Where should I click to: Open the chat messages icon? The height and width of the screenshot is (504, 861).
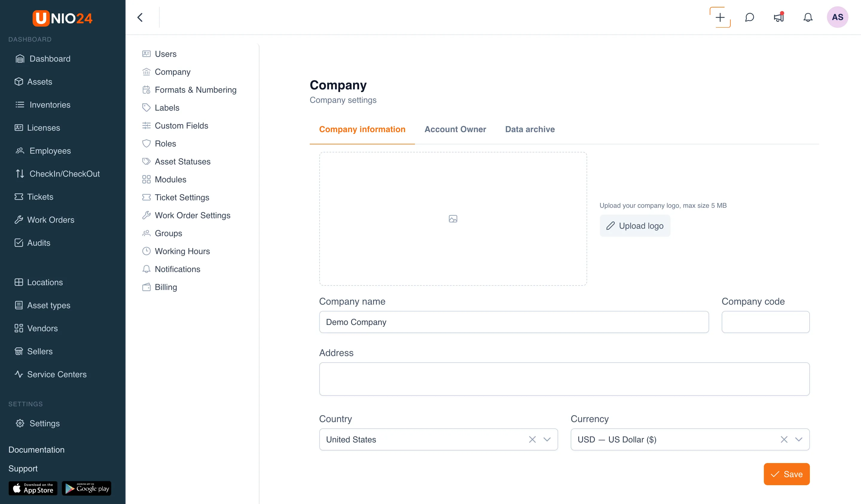coord(749,17)
